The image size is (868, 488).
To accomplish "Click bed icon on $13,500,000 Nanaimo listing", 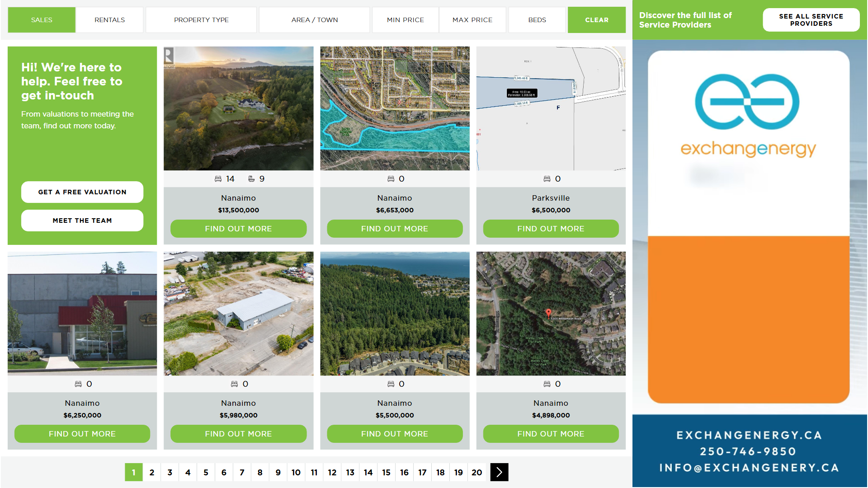I will [218, 179].
